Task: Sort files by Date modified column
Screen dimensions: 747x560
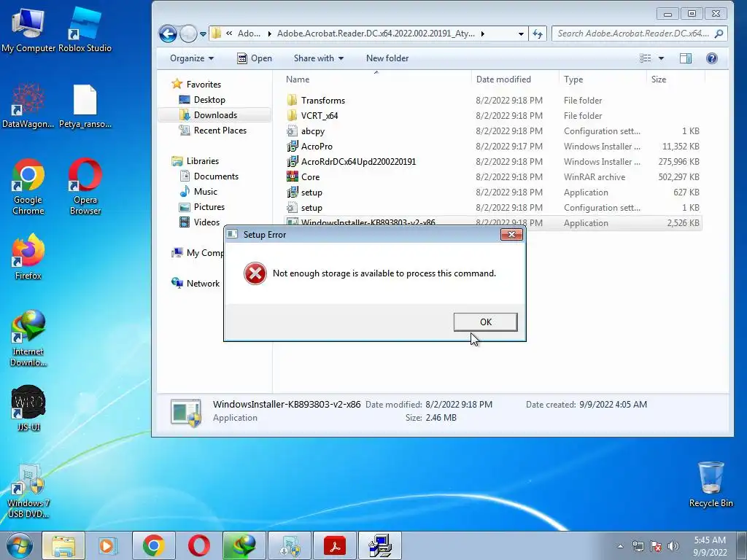Action: pos(515,79)
